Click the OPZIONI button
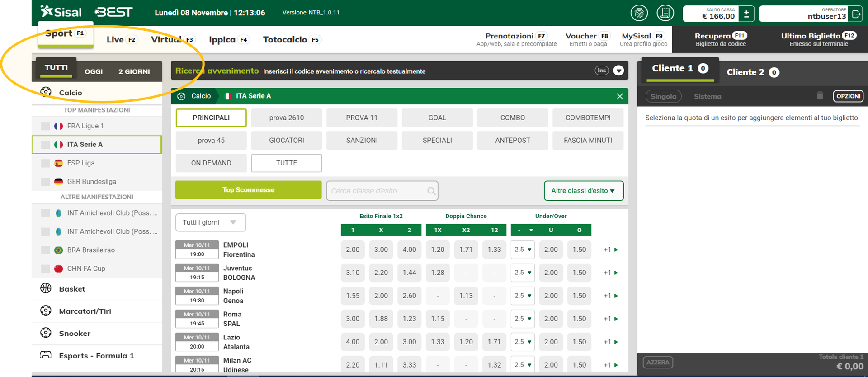The width and height of the screenshot is (868, 377). [848, 96]
